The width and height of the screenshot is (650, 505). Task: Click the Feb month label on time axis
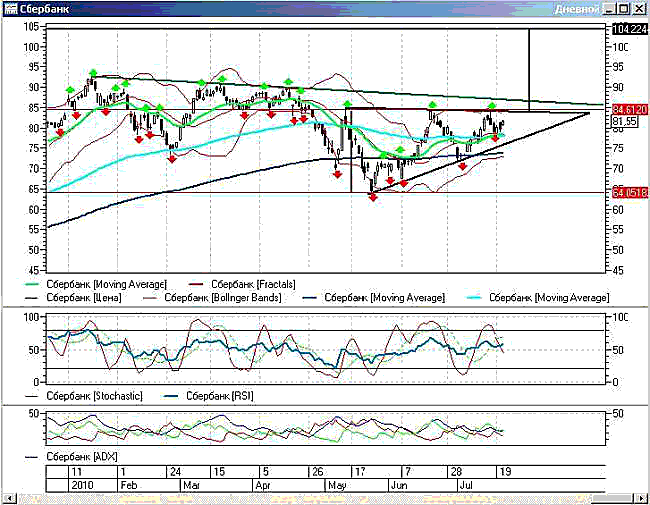(128, 485)
